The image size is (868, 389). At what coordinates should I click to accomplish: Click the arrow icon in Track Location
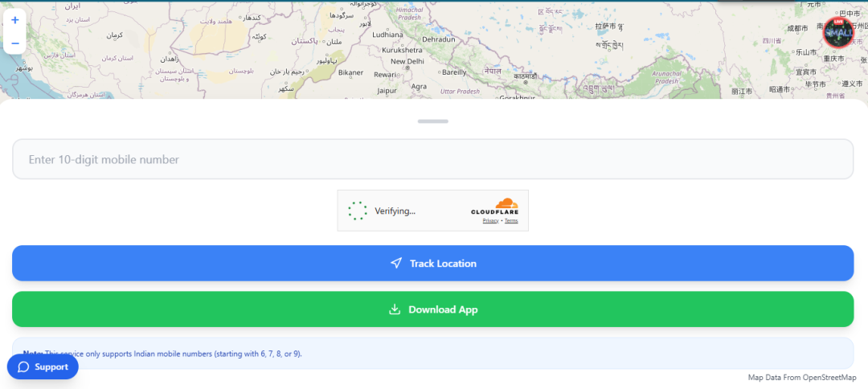(395, 264)
